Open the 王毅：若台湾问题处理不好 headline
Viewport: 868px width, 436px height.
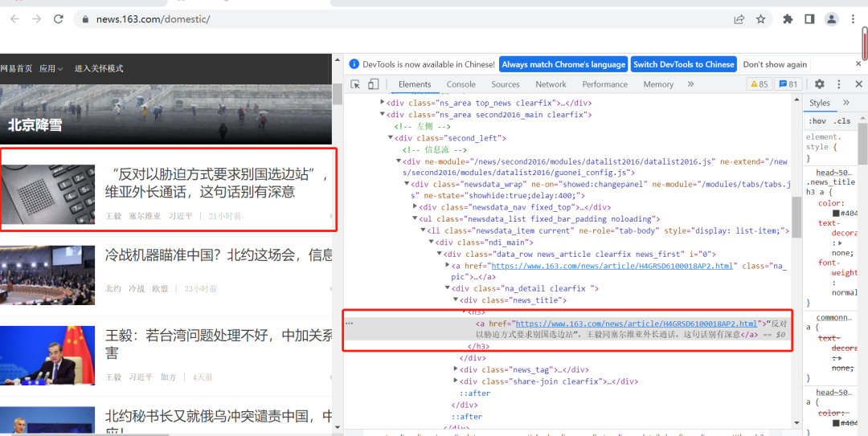pyautogui.click(x=219, y=344)
